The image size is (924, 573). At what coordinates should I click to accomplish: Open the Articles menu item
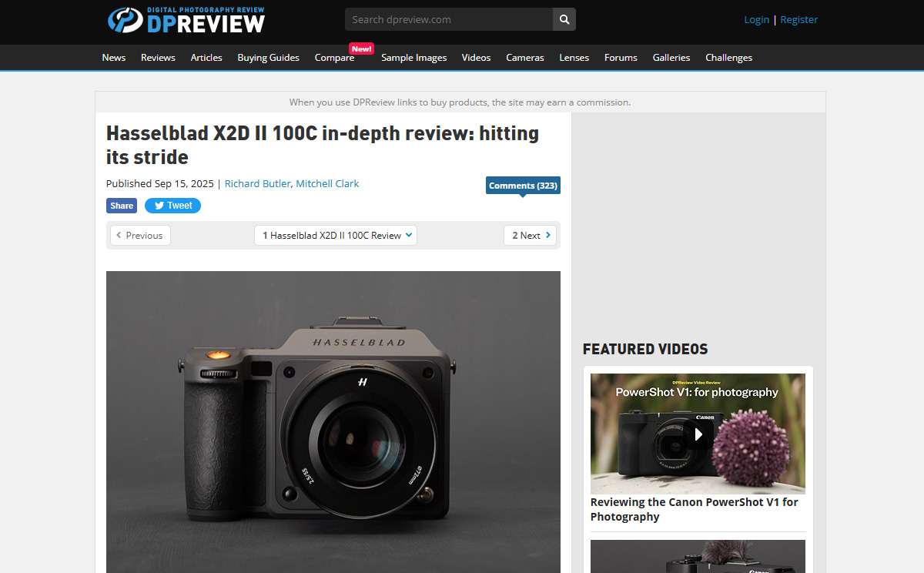[206, 58]
